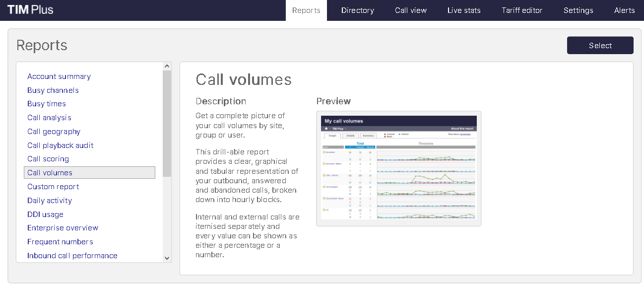
Task: Open the Directory section
Action: 357,10
